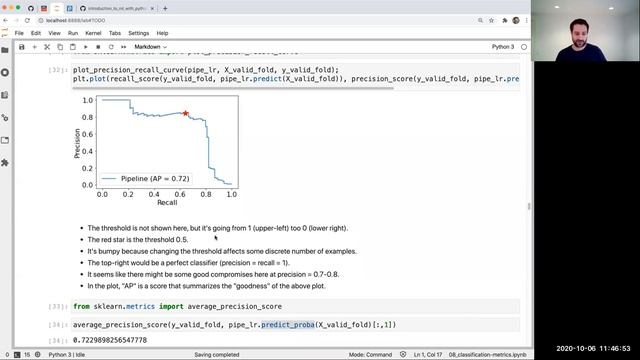Click the red star marker on the plot
This screenshot has height=360, width=640.
point(186,113)
